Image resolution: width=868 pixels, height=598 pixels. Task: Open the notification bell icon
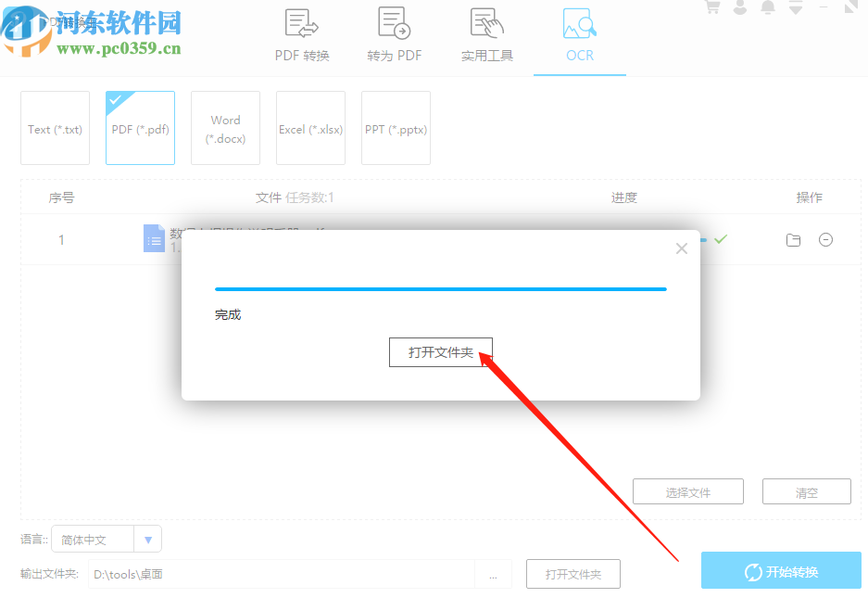click(768, 6)
